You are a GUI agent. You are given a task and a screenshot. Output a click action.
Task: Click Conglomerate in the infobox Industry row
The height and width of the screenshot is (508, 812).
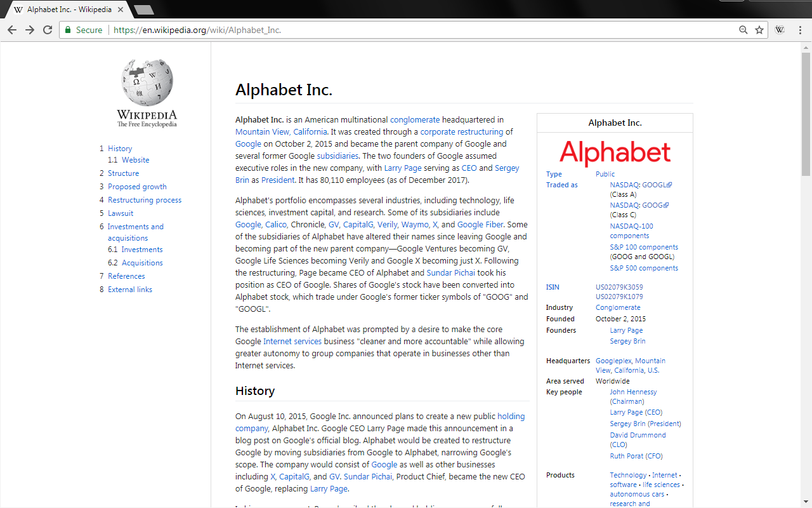(x=618, y=307)
